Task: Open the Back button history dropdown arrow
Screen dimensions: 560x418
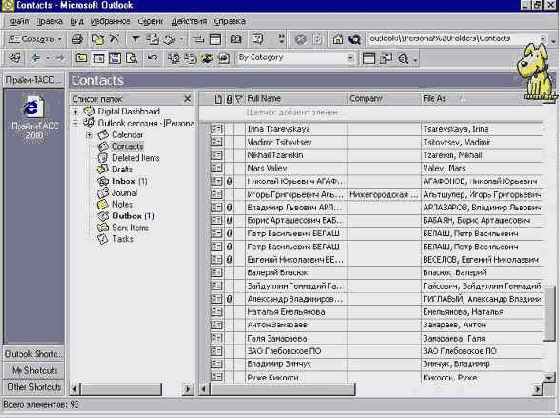Action: (x=48, y=58)
